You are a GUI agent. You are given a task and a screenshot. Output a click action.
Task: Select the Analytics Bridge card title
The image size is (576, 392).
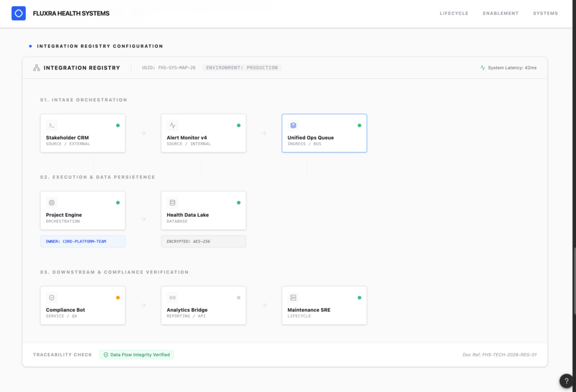(x=187, y=310)
